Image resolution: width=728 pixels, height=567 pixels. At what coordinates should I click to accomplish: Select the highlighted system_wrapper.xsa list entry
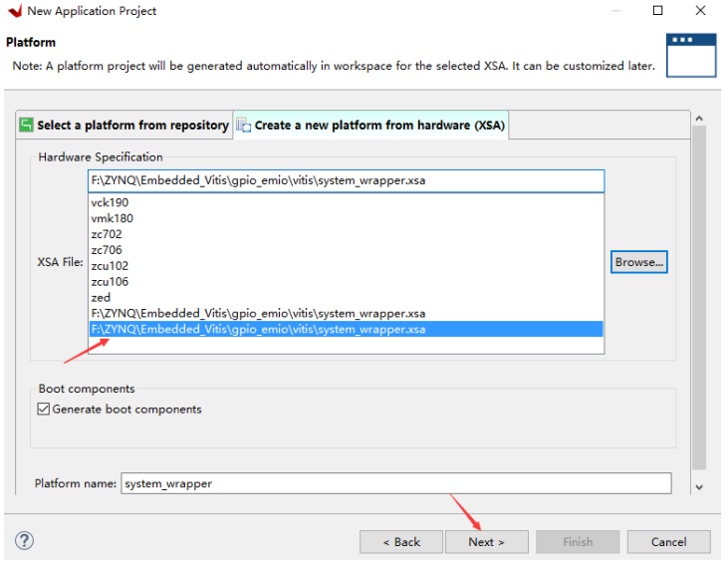[x=346, y=329]
